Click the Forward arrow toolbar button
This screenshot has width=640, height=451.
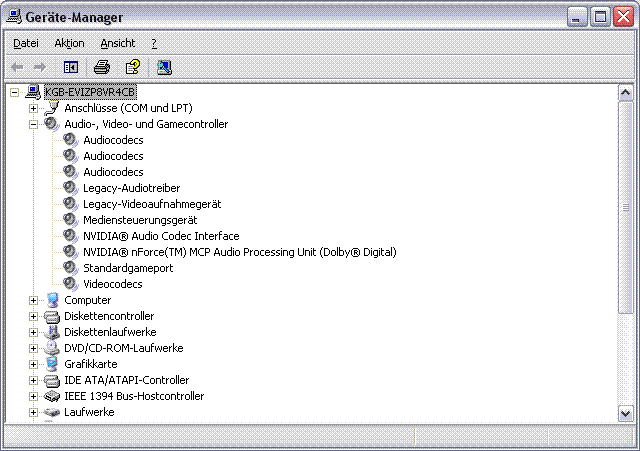(x=40, y=67)
